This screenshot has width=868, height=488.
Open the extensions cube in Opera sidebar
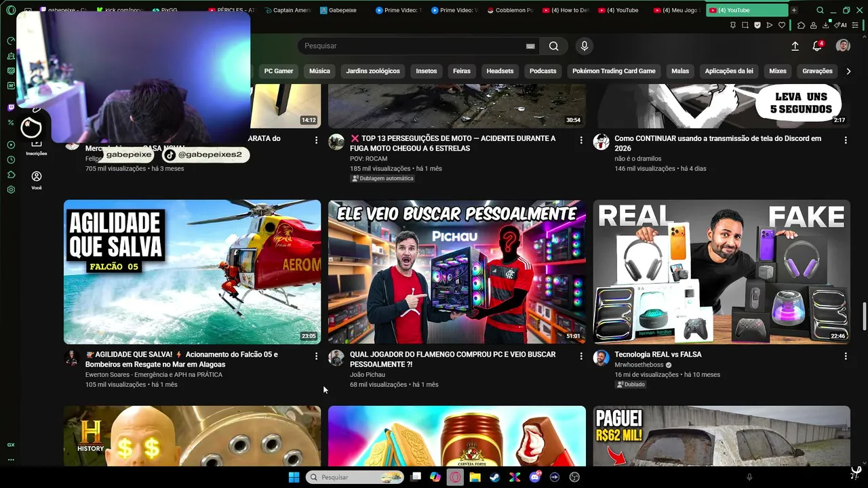pyautogui.click(x=11, y=175)
